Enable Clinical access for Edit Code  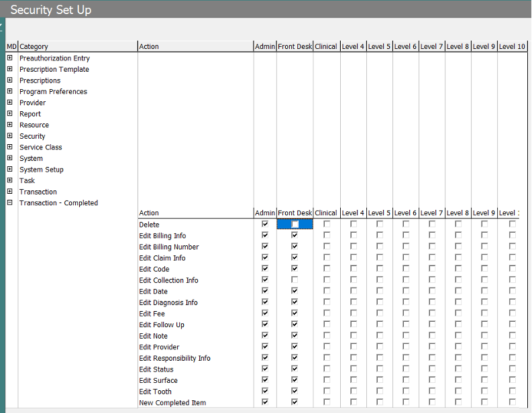click(327, 269)
